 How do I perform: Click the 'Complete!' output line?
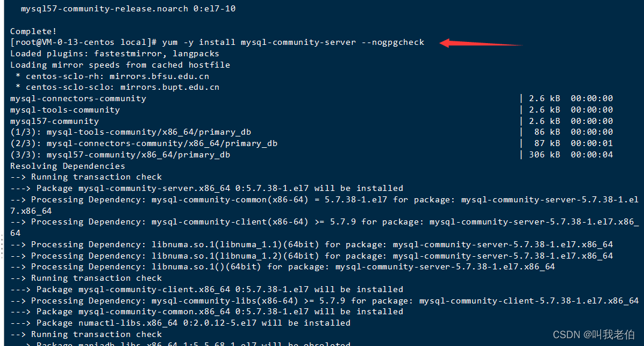click(x=34, y=31)
